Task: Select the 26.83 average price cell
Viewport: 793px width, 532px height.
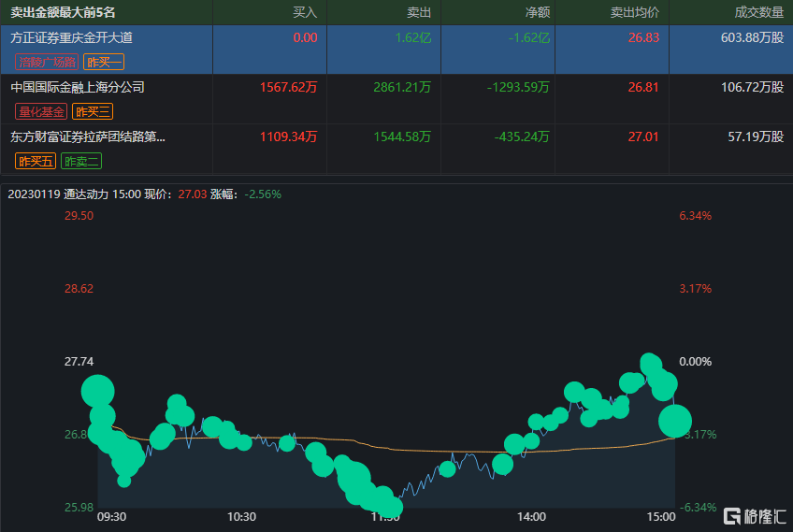Action: [x=643, y=38]
